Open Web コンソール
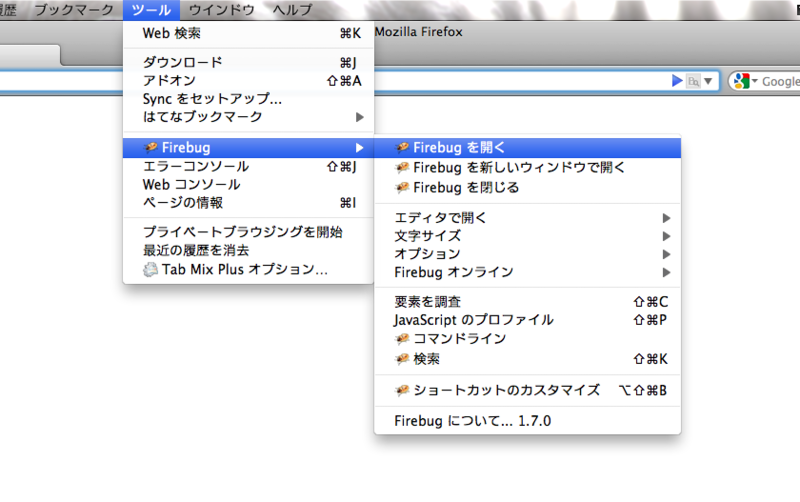The image size is (800, 502). [x=248, y=185]
